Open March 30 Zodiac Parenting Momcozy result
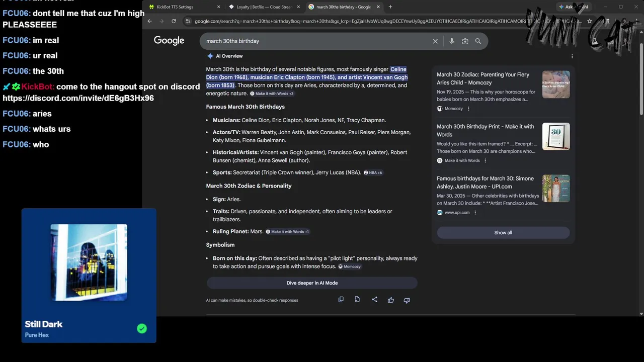This screenshot has width=644, height=362. point(483,78)
